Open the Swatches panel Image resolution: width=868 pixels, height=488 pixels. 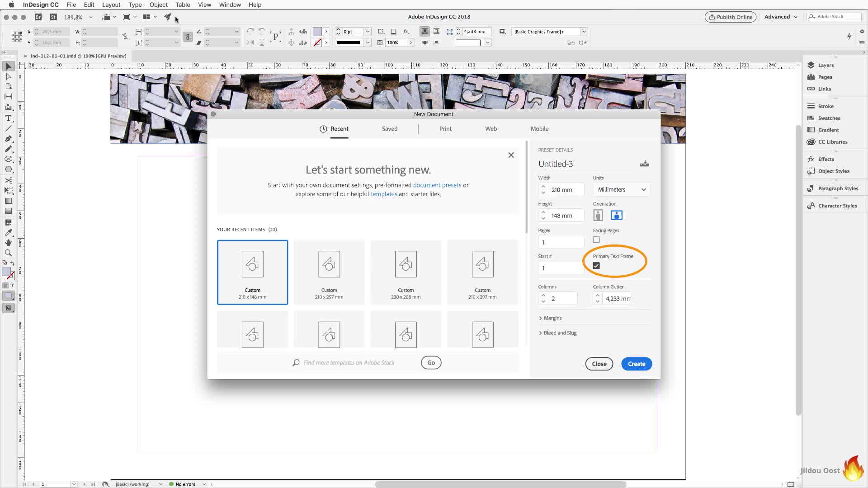824,118
